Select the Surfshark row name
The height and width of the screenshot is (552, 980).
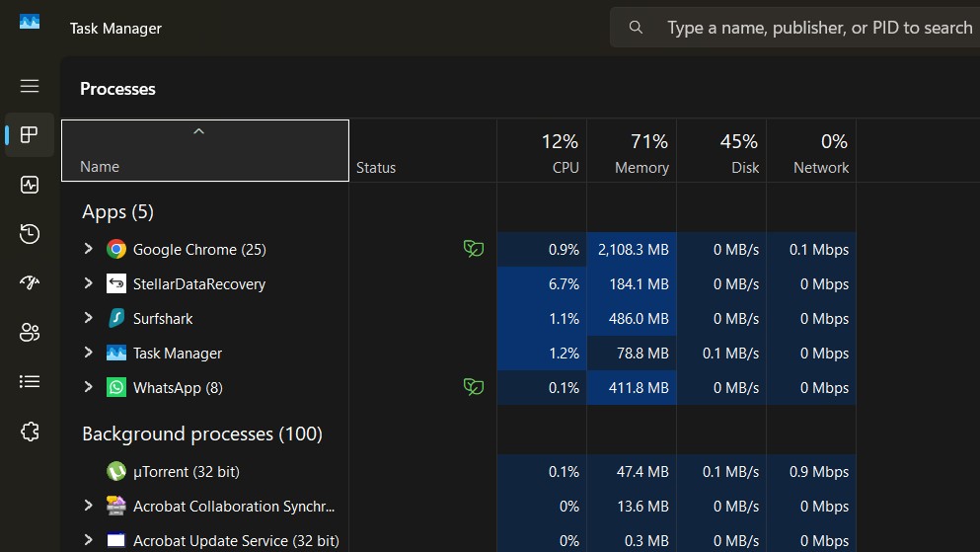[x=163, y=319]
